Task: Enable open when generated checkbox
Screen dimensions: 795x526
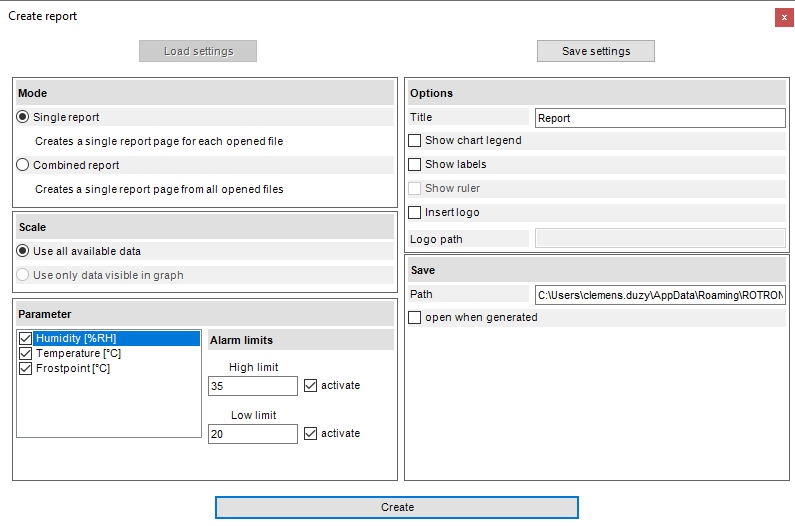Action: 415,317
